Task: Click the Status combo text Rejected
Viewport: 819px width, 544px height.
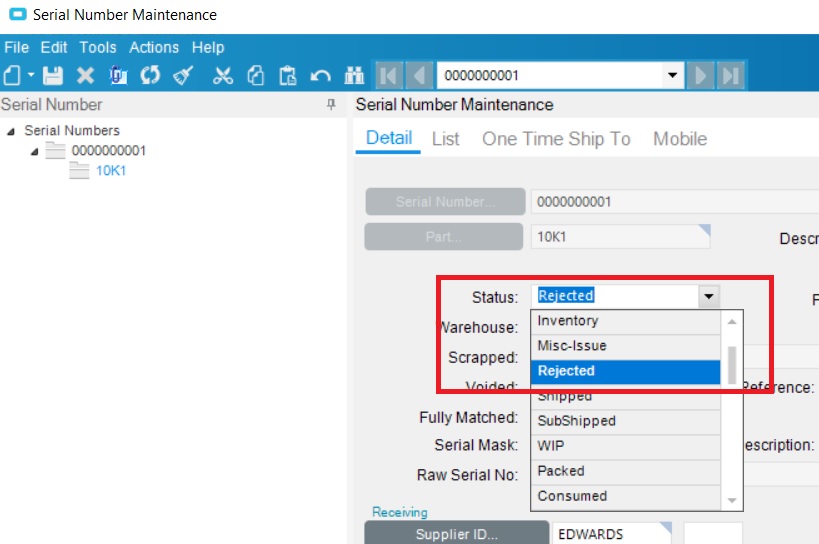Action: coord(566,295)
